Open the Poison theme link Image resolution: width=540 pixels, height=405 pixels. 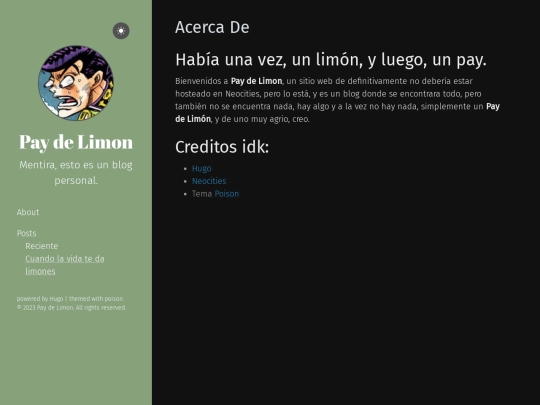227,194
